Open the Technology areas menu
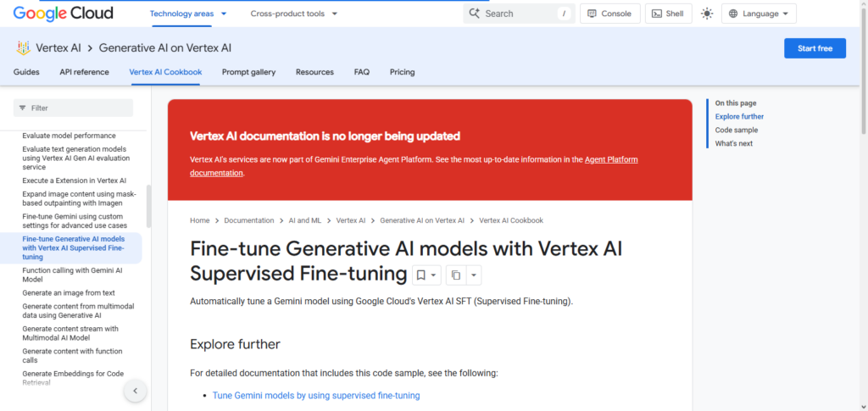This screenshot has height=411, width=868. (188, 14)
